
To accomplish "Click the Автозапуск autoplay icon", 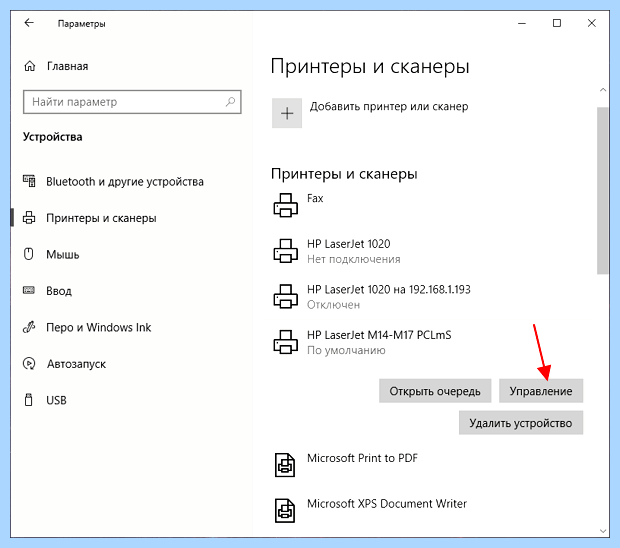I will coord(29,363).
